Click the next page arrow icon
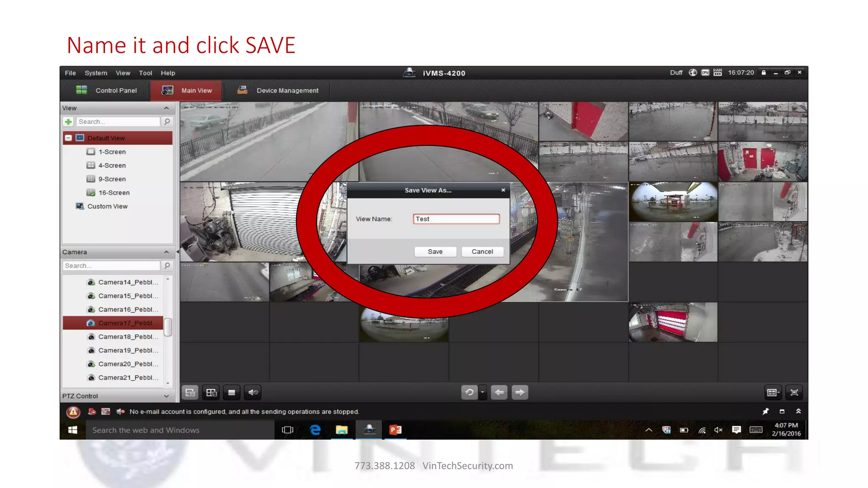Viewport: 868px width, 488px height. click(520, 393)
